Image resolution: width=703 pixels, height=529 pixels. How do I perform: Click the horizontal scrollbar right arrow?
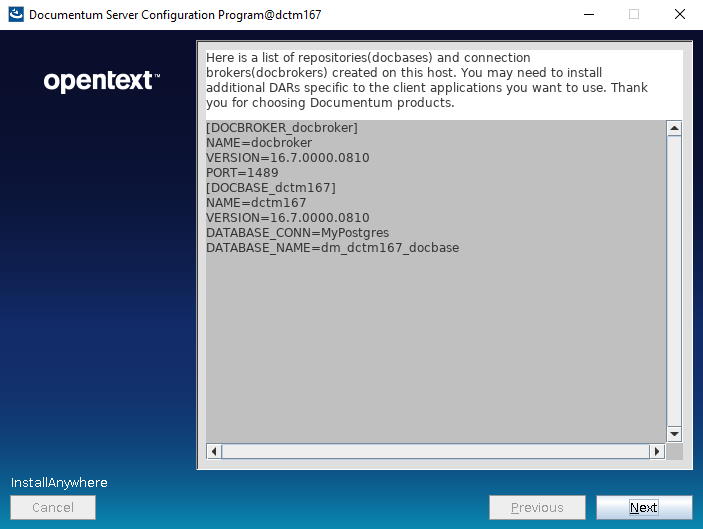657,451
